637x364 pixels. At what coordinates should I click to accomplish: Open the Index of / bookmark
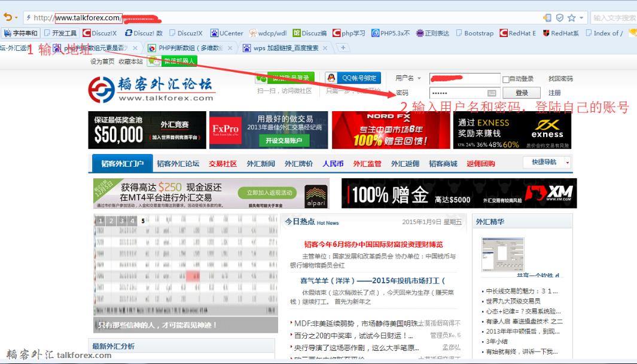click(605, 33)
